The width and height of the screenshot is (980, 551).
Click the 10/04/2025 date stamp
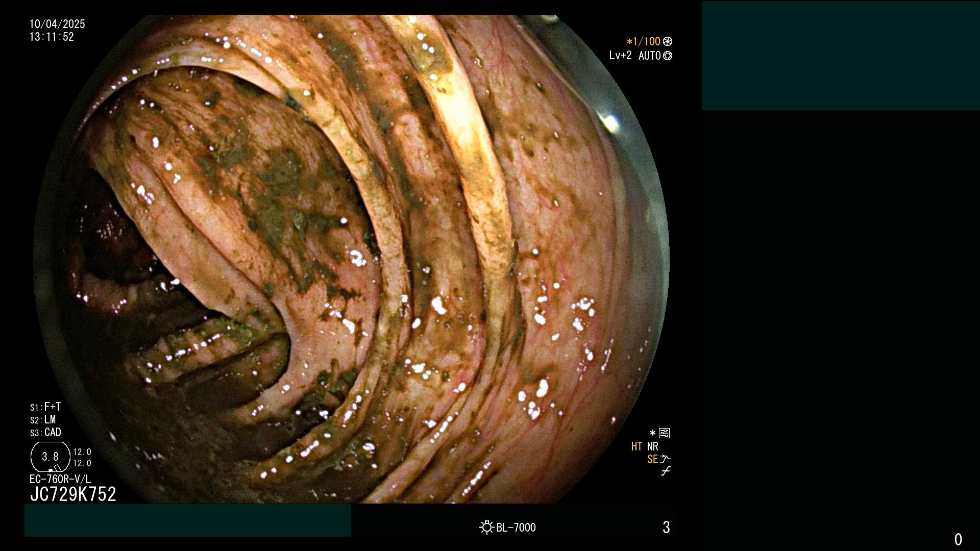[57, 24]
